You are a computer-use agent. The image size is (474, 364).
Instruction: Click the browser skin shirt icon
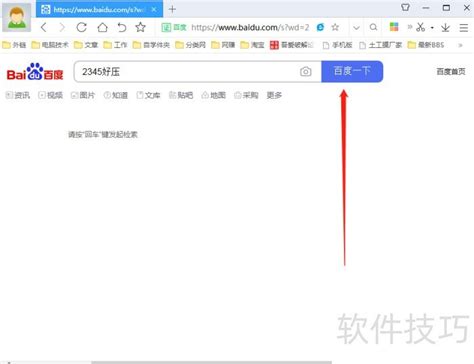(405, 7)
